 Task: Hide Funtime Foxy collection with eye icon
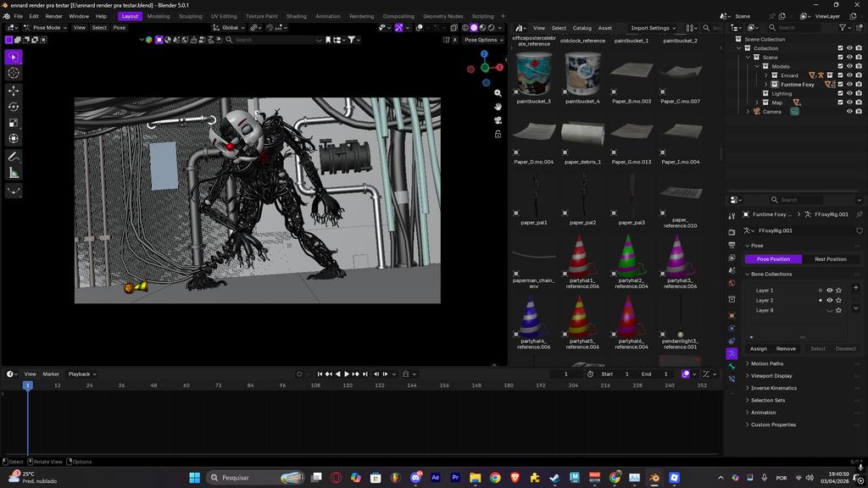849,84
